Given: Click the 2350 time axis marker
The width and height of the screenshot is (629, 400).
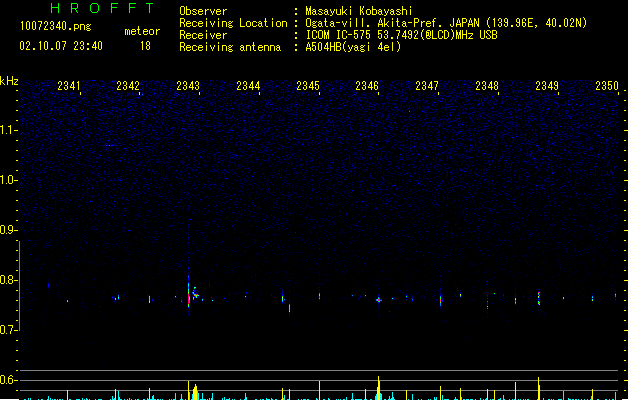Looking at the screenshot, I should [x=607, y=86].
